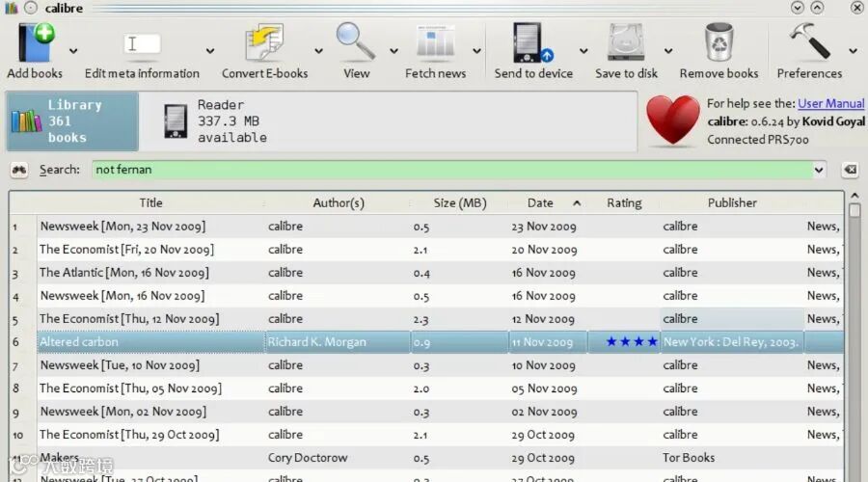The height and width of the screenshot is (482, 868).
Task: Sort by the Author(s) column header
Action: (x=339, y=203)
